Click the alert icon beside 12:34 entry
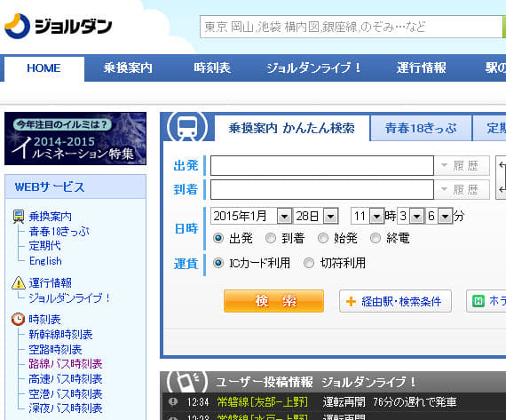Screen dimensions: 506x420 pyautogui.click(x=173, y=401)
